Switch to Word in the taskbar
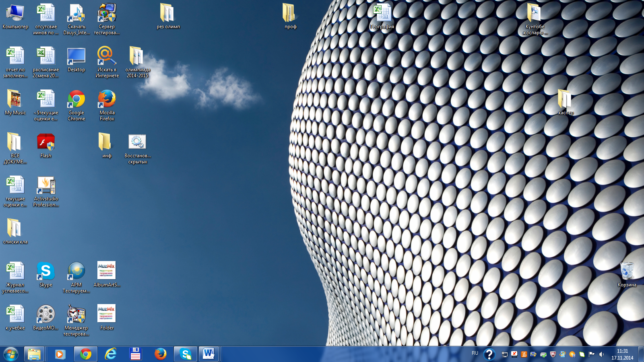Image resolution: width=644 pixels, height=362 pixels. click(208, 354)
